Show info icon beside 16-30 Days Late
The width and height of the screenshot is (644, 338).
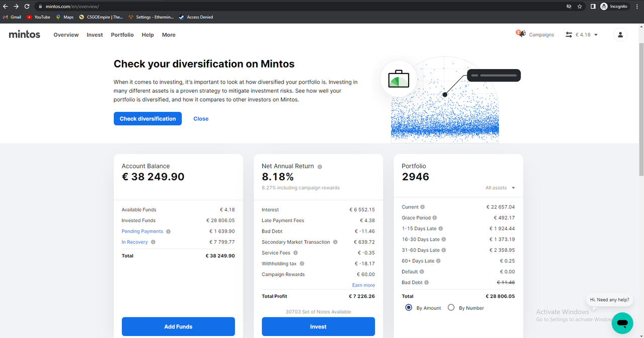click(444, 239)
